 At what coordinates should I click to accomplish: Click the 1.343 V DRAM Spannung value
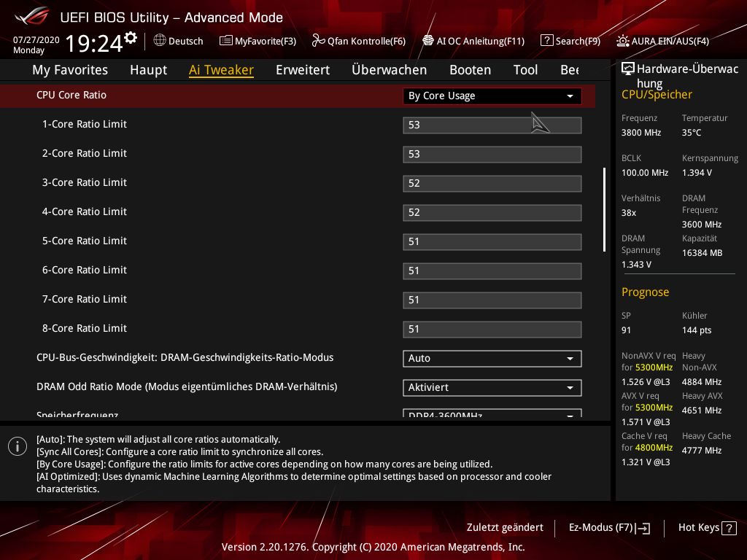636,265
